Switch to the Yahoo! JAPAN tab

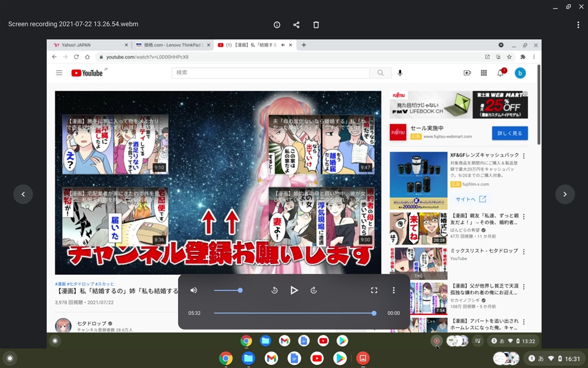(91, 45)
